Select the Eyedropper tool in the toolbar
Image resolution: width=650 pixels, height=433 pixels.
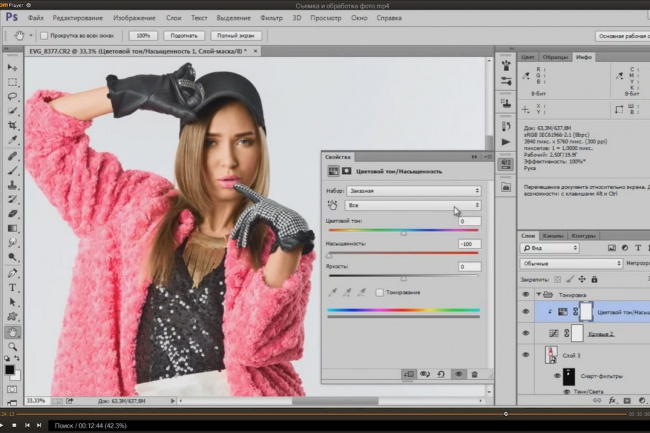click(12, 140)
